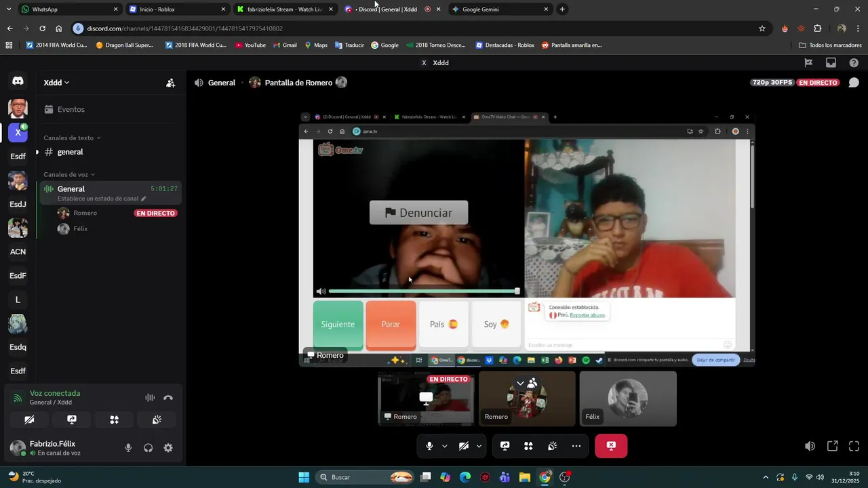Open camera options dropdown arrow
Viewport: 868px width, 488px height.
coord(479,446)
